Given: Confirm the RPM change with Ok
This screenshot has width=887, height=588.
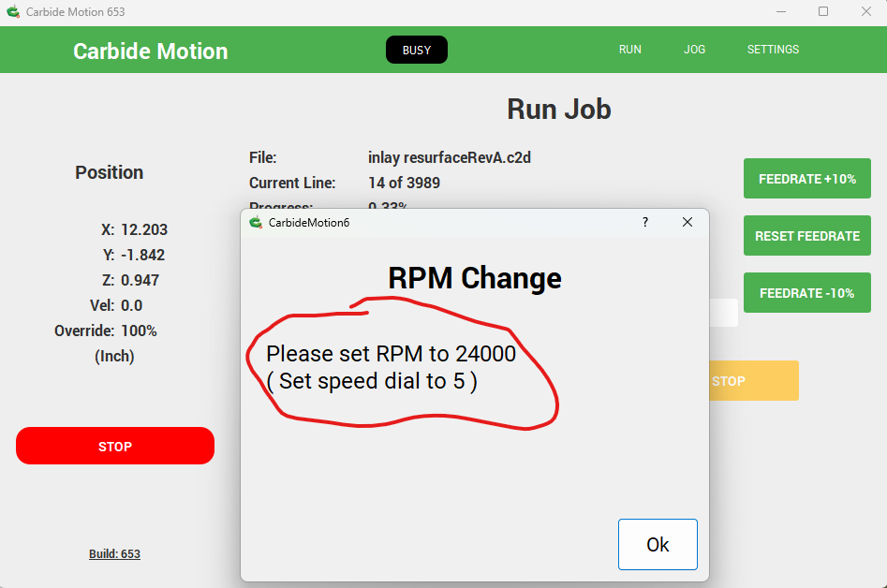Looking at the screenshot, I should pos(658,544).
